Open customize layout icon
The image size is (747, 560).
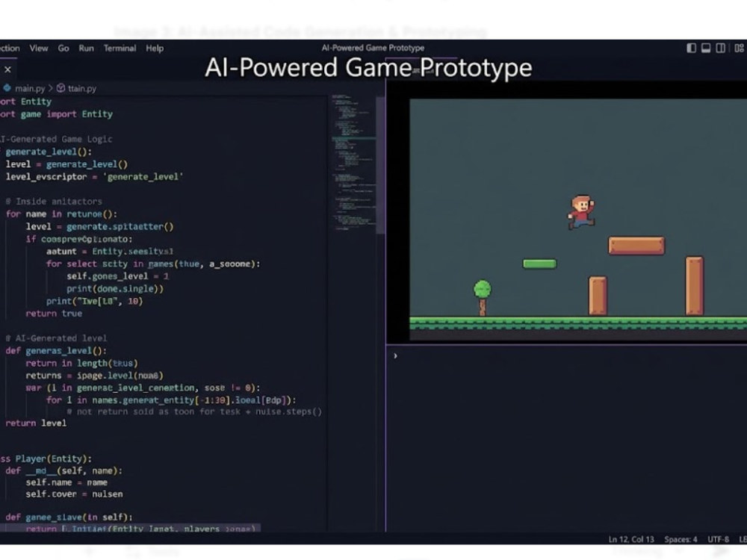[x=739, y=48]
